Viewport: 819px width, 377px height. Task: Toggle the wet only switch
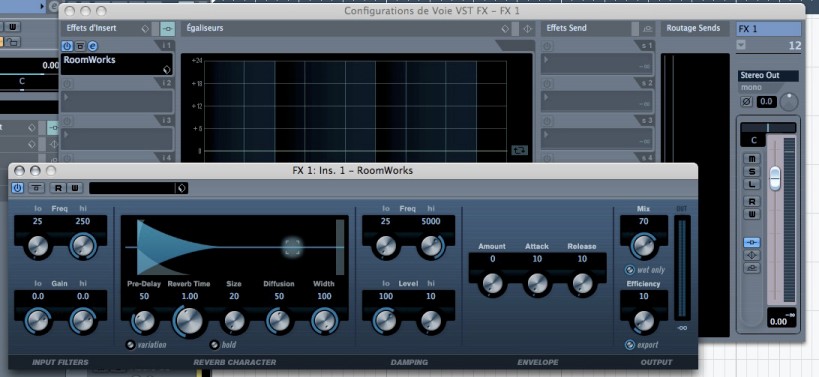tap(630, 270)
